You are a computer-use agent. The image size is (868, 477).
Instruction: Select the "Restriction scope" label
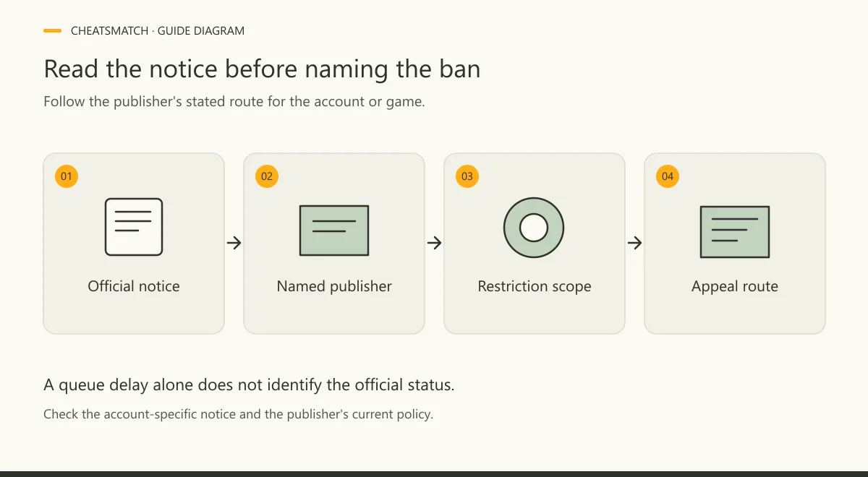point(535,286)
